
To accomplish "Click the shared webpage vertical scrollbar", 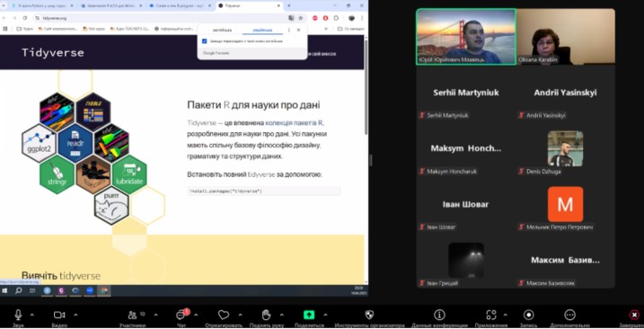I will pos(366,88).
